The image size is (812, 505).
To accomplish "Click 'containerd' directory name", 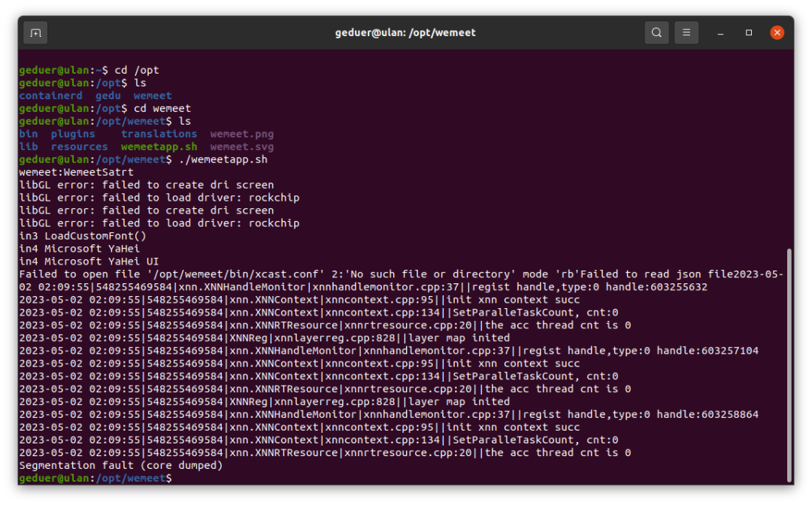I will pos(51,95).
